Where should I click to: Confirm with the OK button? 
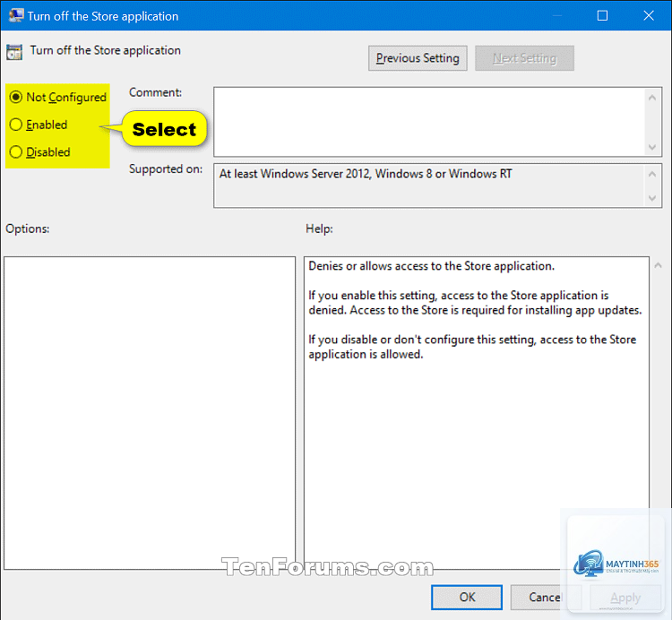[x=467, y=598]
